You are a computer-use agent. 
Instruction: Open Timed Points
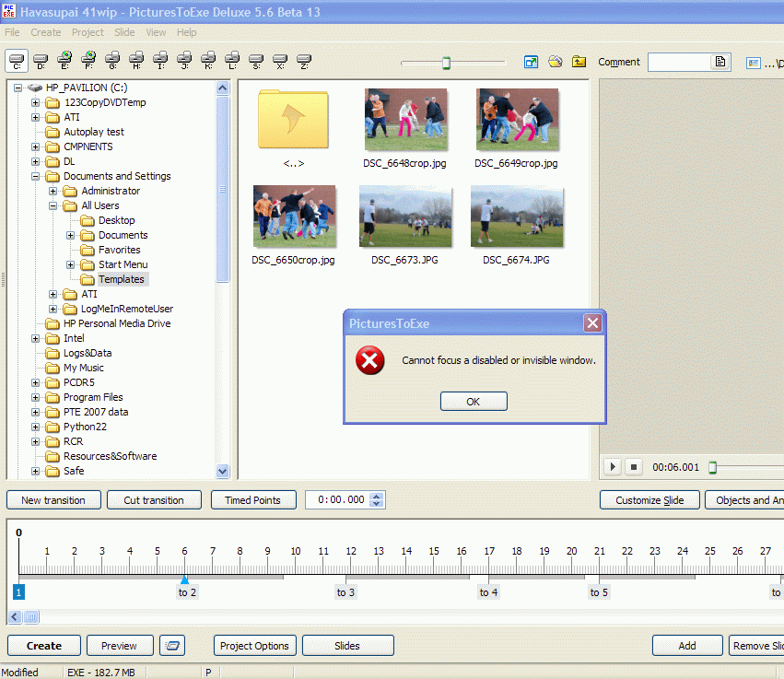coord(253,500)
